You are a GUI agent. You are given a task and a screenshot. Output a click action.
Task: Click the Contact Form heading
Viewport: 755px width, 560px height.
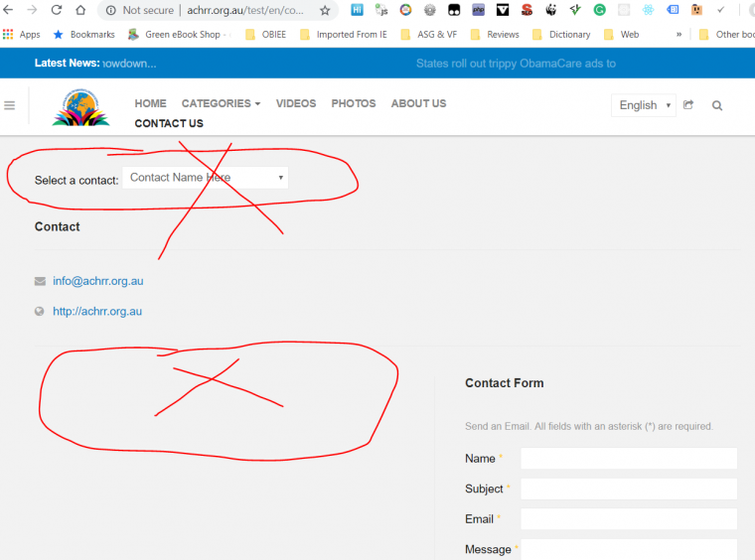pos(504,383)
